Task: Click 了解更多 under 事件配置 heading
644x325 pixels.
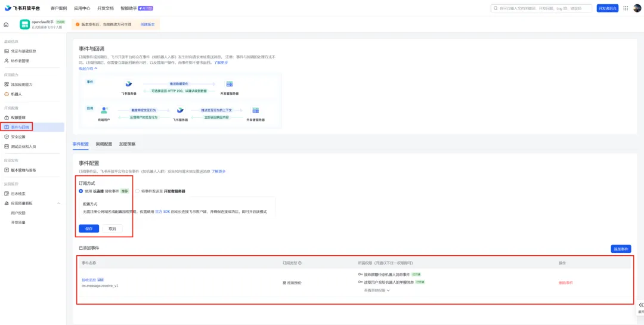Action: 218,171
